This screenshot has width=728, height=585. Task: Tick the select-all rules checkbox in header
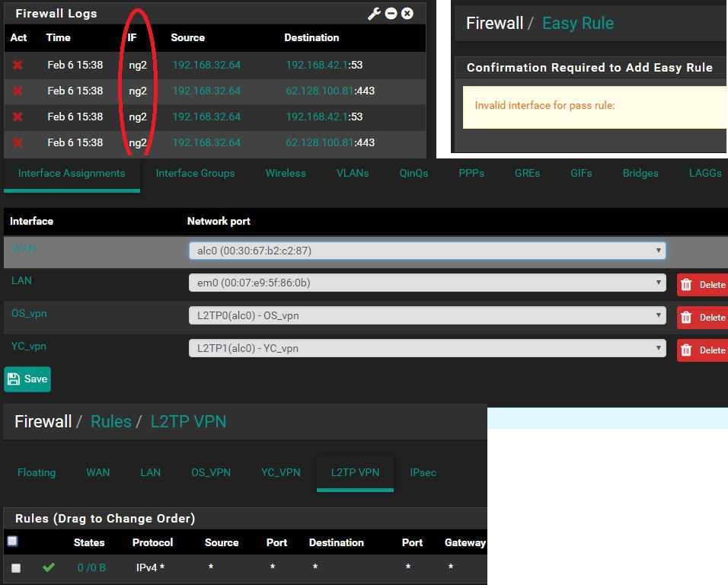[x=12, y=541]
